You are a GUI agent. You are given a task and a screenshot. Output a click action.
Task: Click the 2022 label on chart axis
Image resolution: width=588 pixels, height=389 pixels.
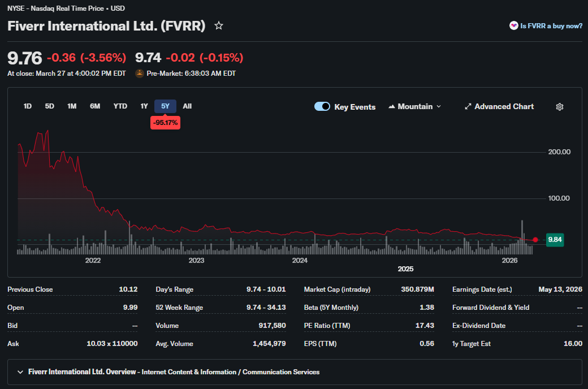93,260
